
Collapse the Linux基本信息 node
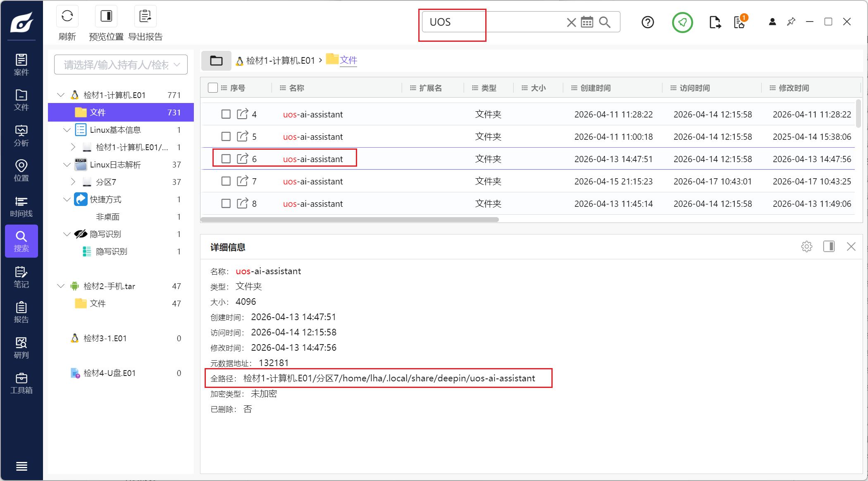point(67,130)
